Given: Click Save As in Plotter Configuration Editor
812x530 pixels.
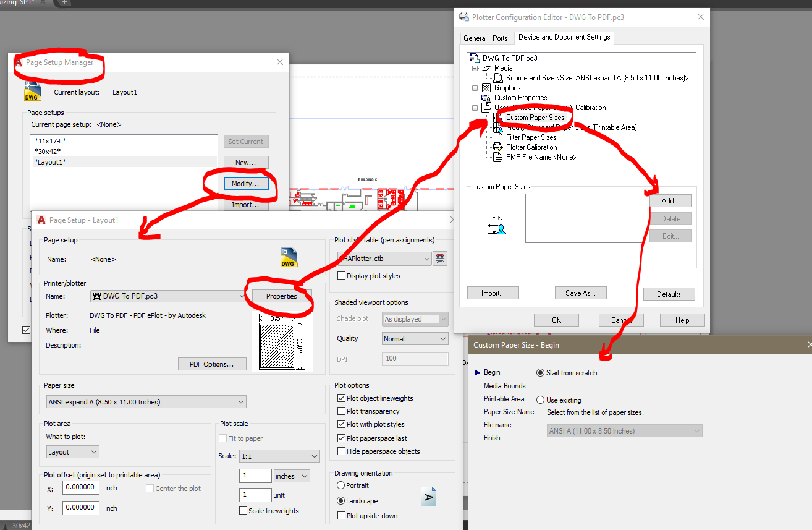Looking at the screenshot, I should (x=580, y=293).
